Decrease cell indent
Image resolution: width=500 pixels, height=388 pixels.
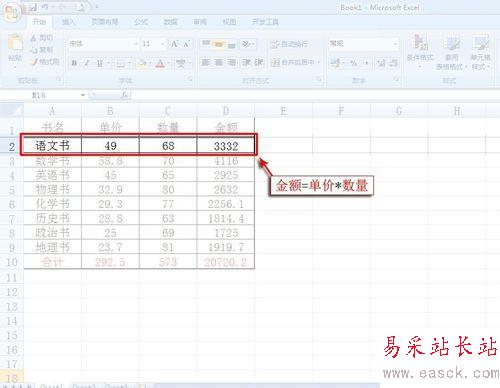tap(247, 62)
